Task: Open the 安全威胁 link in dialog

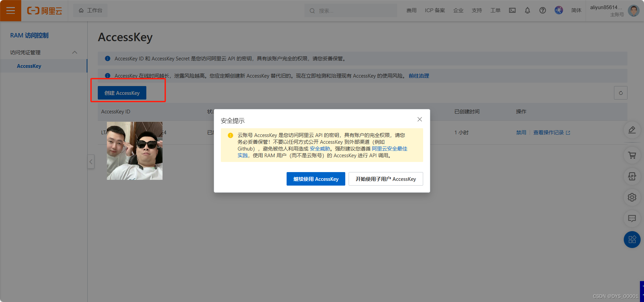Action: 320,149
